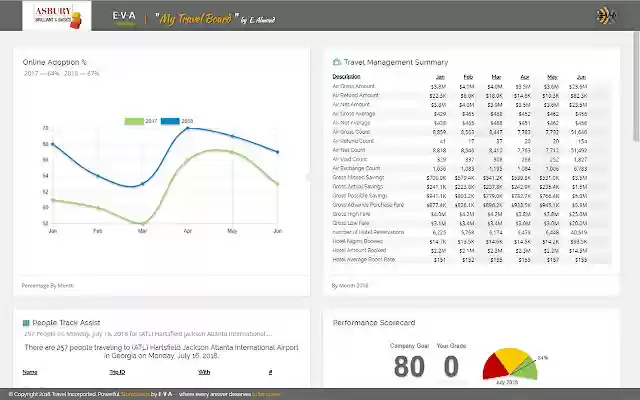Click the May column header in the summary table
Viewport: 640px width, 400px height.
click(x=552, y=77)
